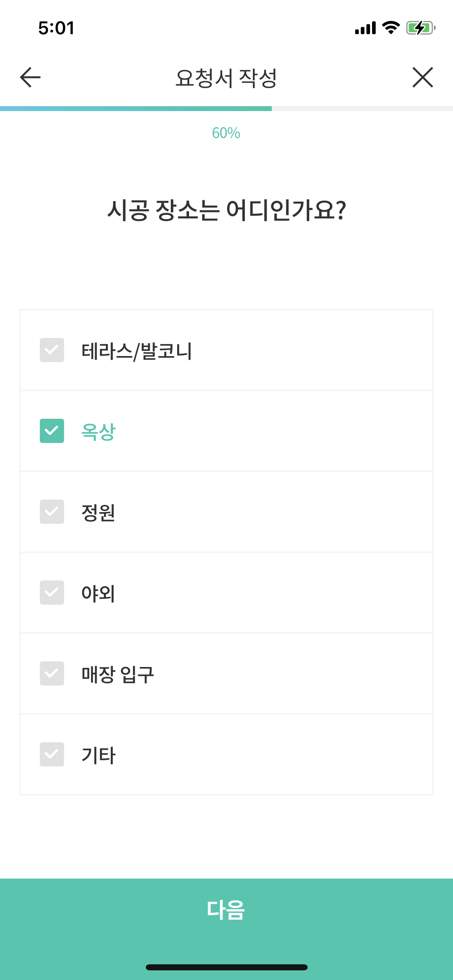The height and width of the screenshot is (980, 453).
Task: Click the back arrow to return
Action: pyautogui.click(x=29, y=78)
